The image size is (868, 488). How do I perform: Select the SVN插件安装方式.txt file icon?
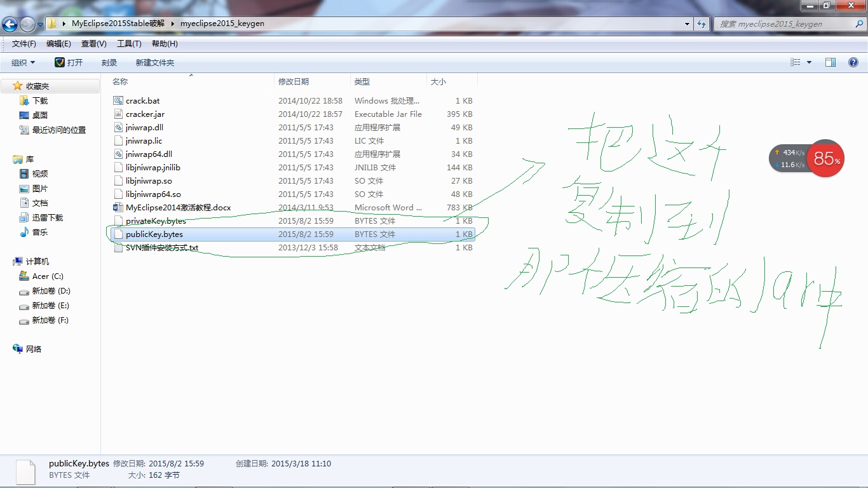point(118,247)
